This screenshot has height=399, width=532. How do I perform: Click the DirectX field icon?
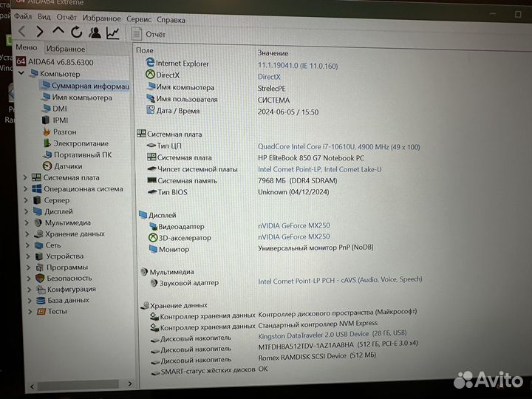(x=150, y=75)
